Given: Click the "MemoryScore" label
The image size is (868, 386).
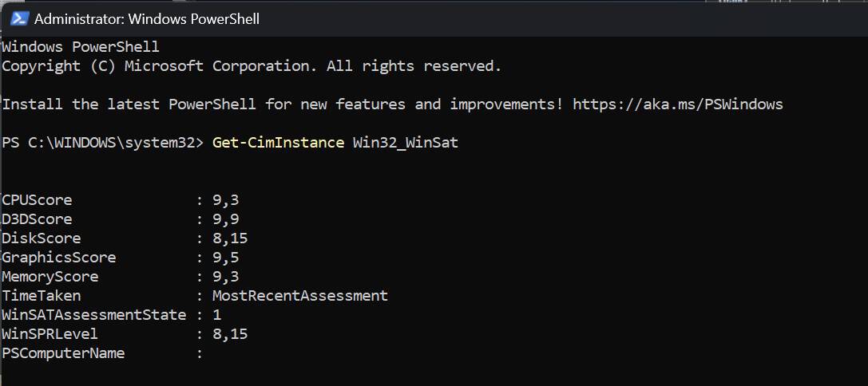Looking at the screenshot, I should point(50,277).
